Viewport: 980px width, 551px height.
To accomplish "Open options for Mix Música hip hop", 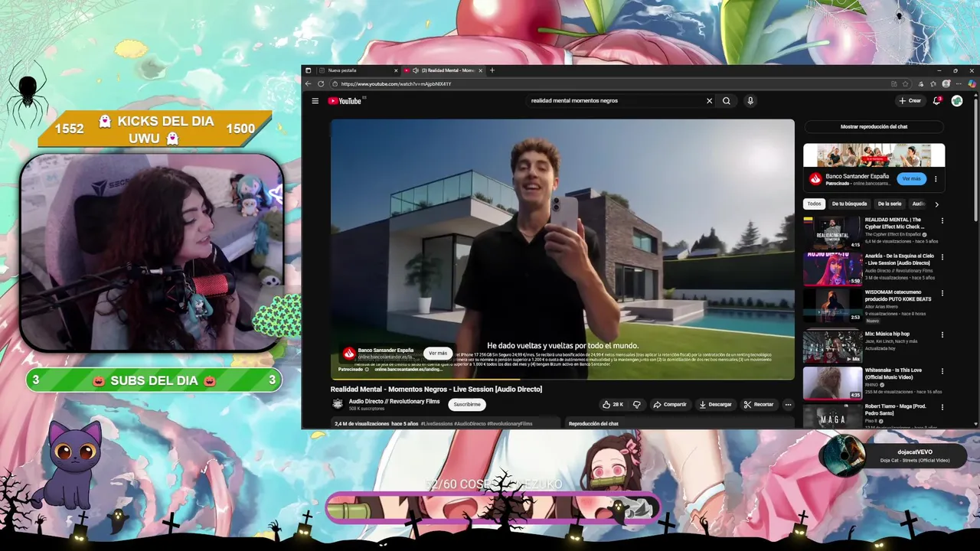I will (x=942, y=335).
